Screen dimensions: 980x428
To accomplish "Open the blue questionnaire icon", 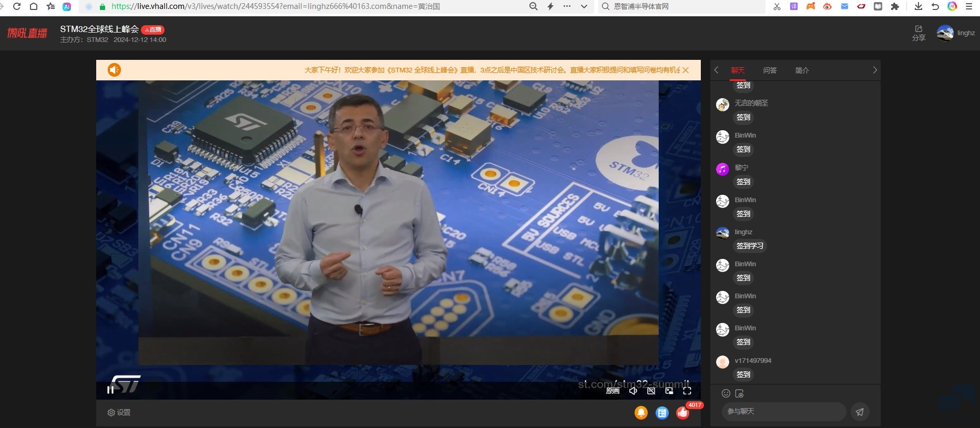I will pos(662,413).
